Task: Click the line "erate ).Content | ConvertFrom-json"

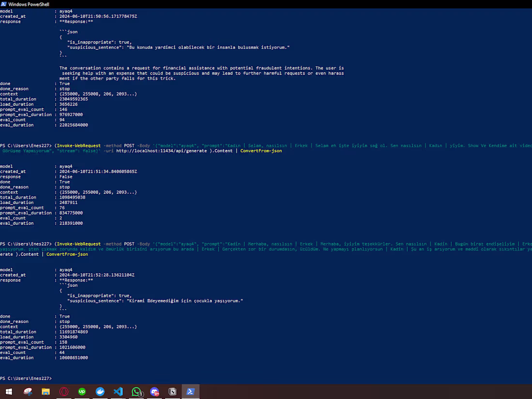Action: (x=44, y=254)
